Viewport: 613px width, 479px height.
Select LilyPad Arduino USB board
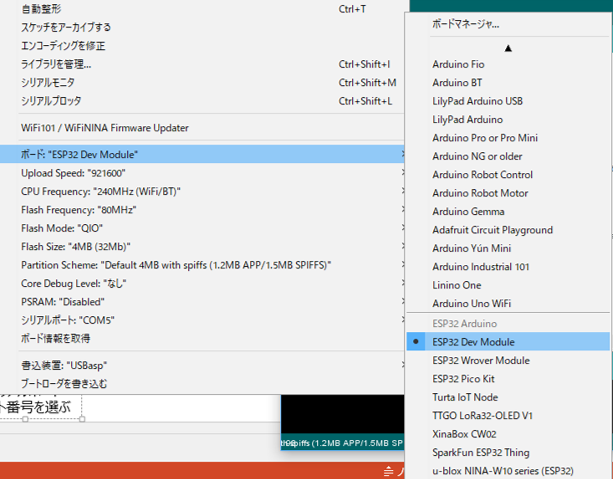(x=508, y=101)
